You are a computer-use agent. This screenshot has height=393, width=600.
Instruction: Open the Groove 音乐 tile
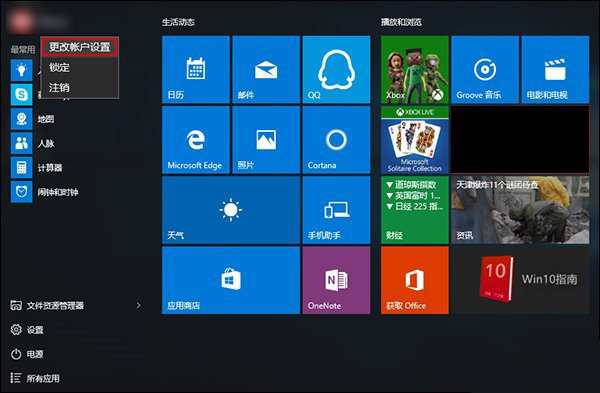click(485, 70)
